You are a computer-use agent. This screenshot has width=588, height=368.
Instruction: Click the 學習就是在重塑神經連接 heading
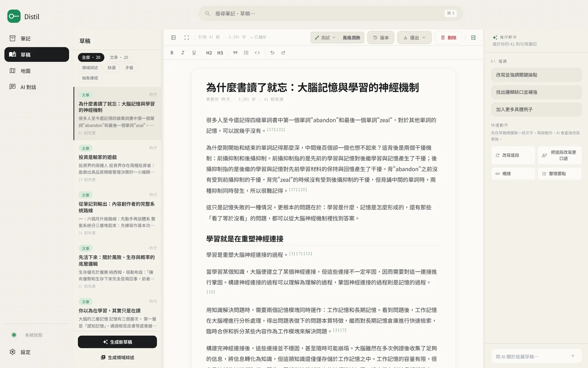(245, 239)
